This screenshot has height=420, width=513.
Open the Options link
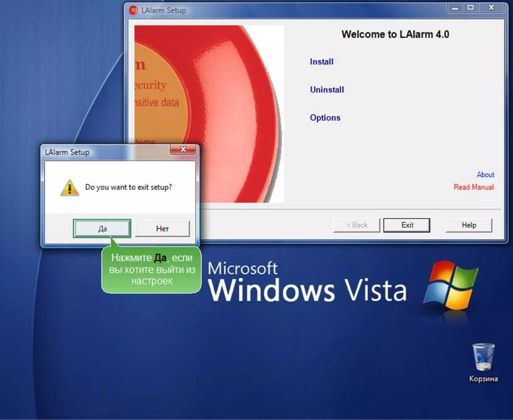point(325,118)
